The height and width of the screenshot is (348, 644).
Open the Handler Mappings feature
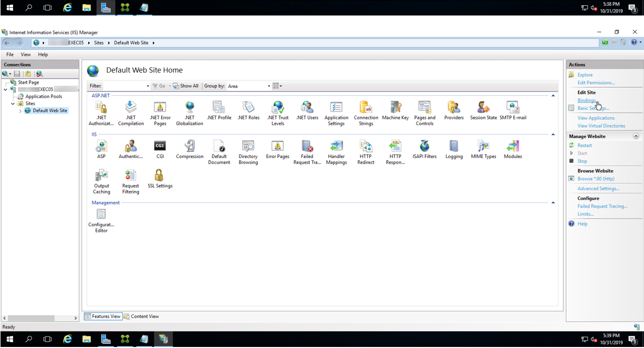pyautogui.click(x=336, y=152)
